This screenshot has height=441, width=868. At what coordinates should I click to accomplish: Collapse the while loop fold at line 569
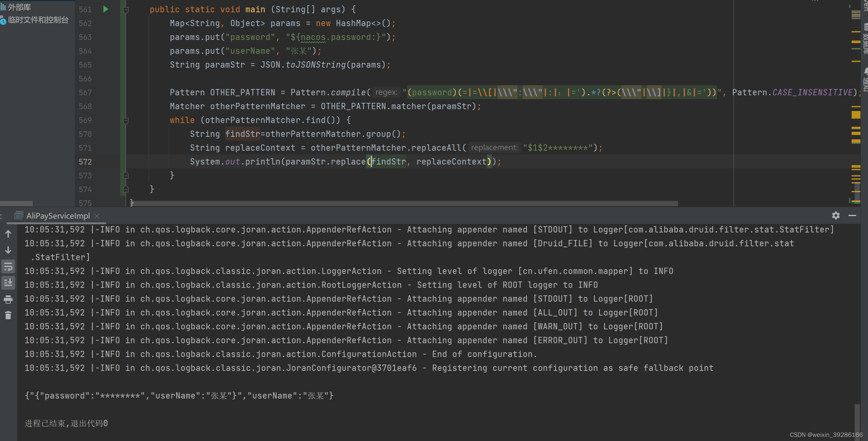click(126, 120)
